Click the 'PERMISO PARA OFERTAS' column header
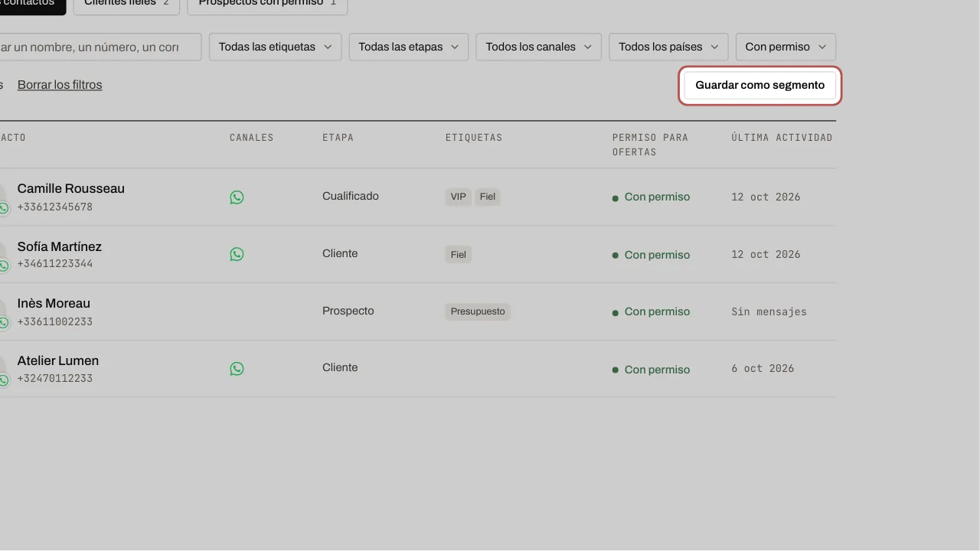The width and height of the screenshot is (980, 551). pos(650,145)
